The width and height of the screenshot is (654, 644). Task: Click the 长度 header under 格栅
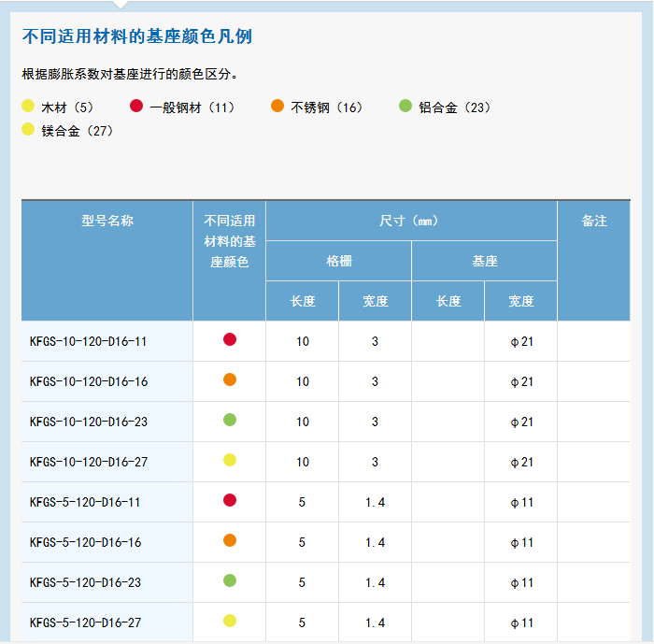(x=303, y=301)
